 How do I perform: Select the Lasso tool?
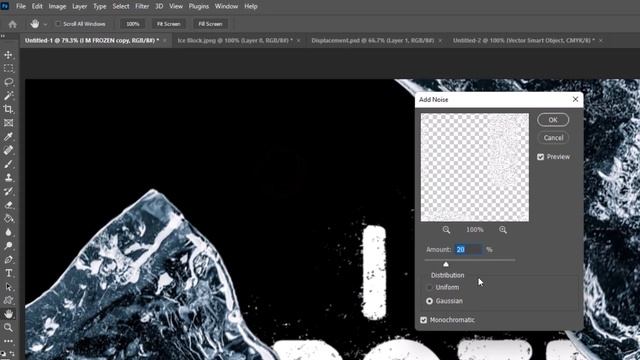tap(8, 82)
